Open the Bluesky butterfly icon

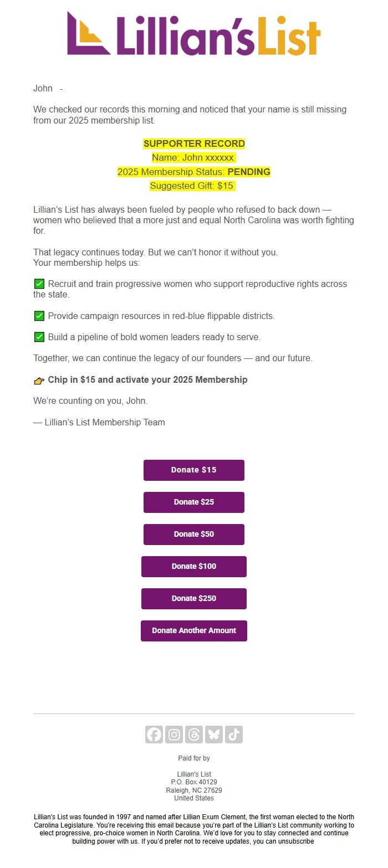[x=214, y=735]
